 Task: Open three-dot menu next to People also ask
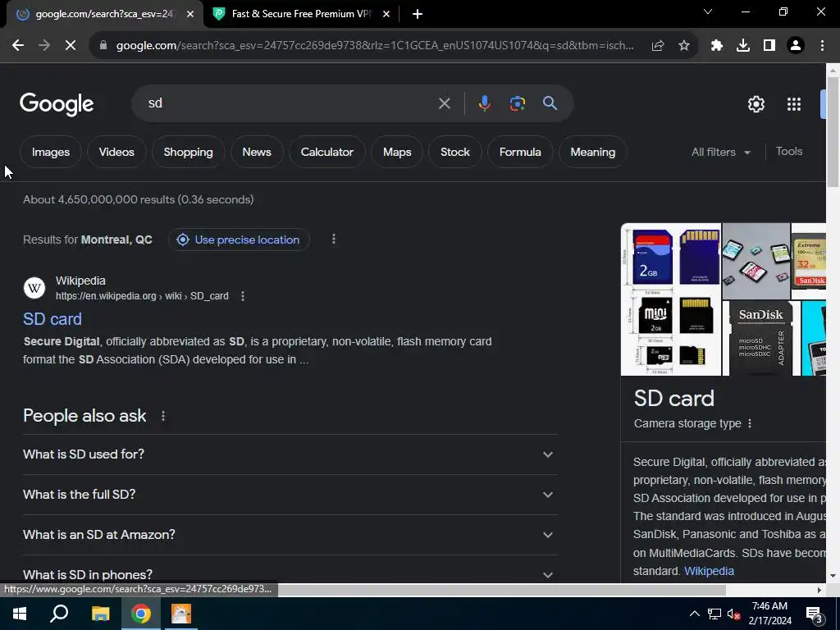click(x=163, y=416)
